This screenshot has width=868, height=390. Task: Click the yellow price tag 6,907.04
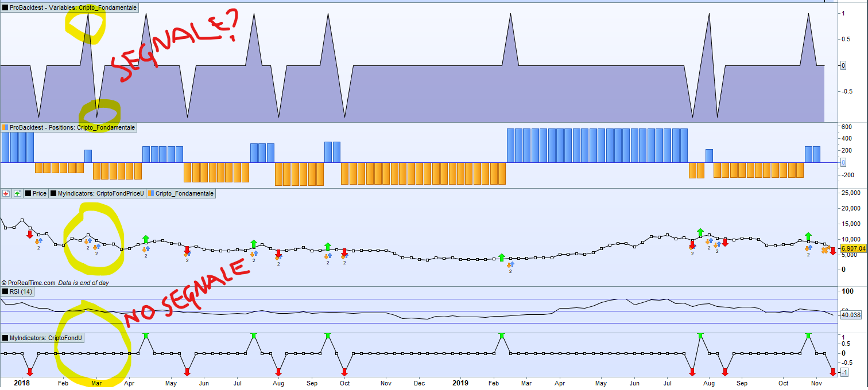854,249
